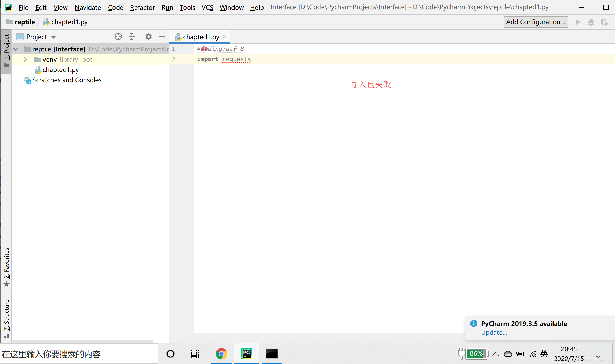Expand the venv library root folder

tap(25, 59)
